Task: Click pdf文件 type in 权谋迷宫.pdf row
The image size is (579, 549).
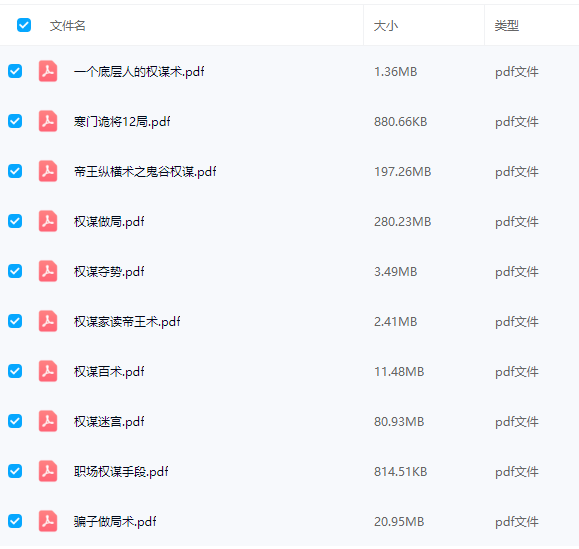Action: click(x=517, y=422)
